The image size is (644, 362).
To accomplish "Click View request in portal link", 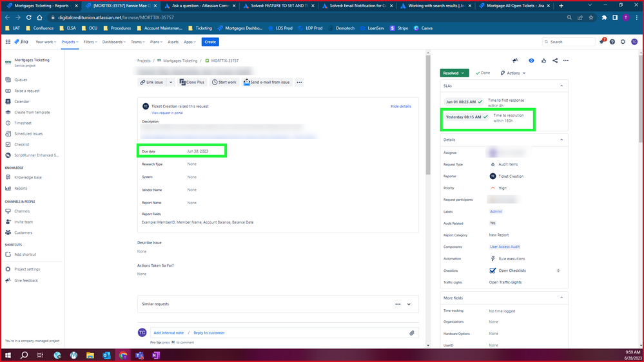I will (167, 113).
